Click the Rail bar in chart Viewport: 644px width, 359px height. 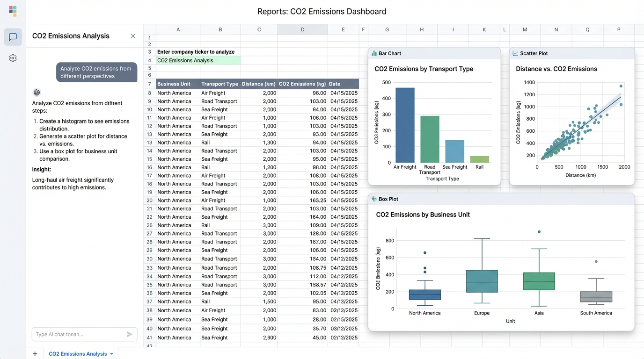(x=479, y=159)
